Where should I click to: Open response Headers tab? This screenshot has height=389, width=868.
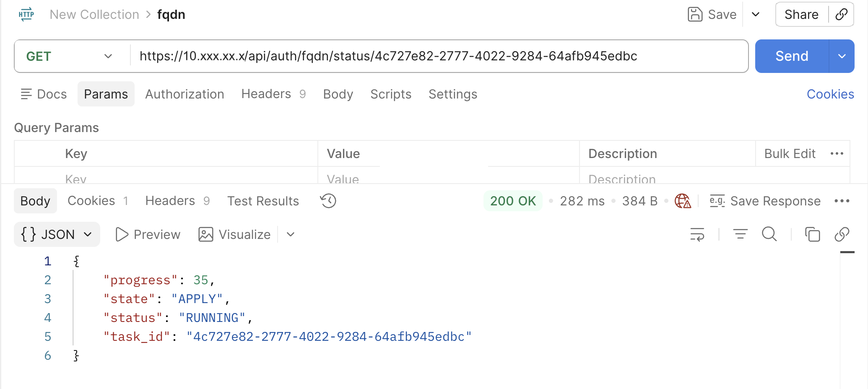click(x=177, y=201)
